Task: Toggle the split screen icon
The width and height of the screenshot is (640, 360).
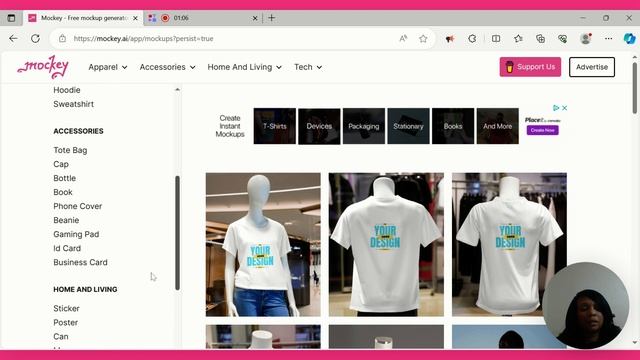Action: pos(496,38)
